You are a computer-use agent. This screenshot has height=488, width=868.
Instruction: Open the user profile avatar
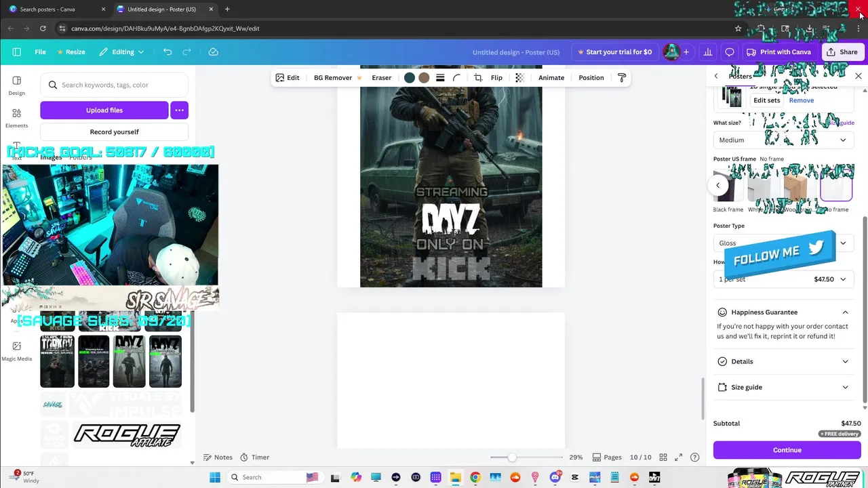(671, 52)
